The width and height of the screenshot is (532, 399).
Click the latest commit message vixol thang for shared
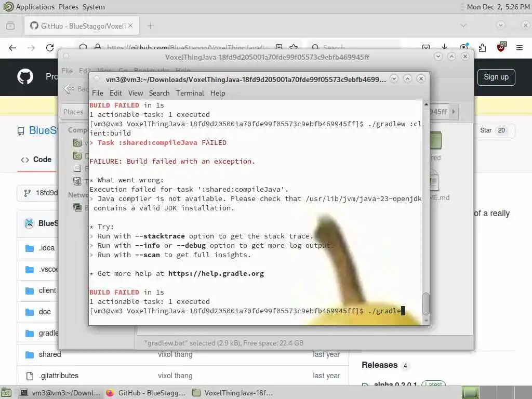click(175, 354)
